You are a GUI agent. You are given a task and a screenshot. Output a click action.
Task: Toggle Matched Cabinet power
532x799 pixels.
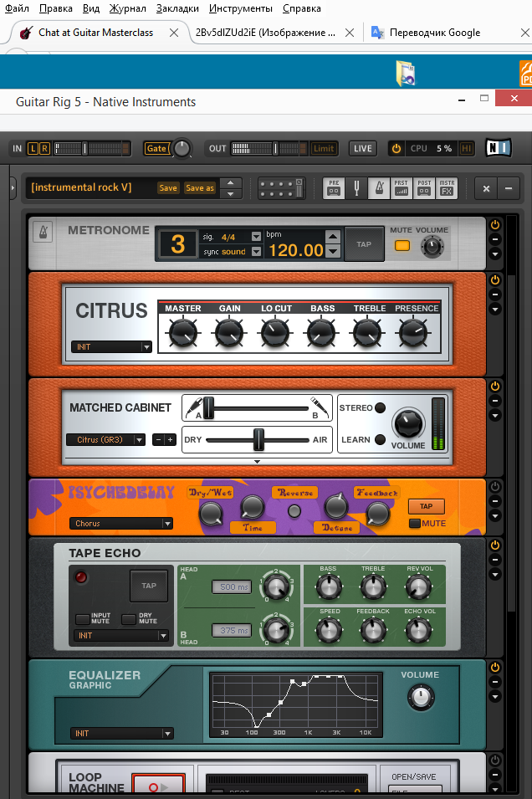(495, 387)
